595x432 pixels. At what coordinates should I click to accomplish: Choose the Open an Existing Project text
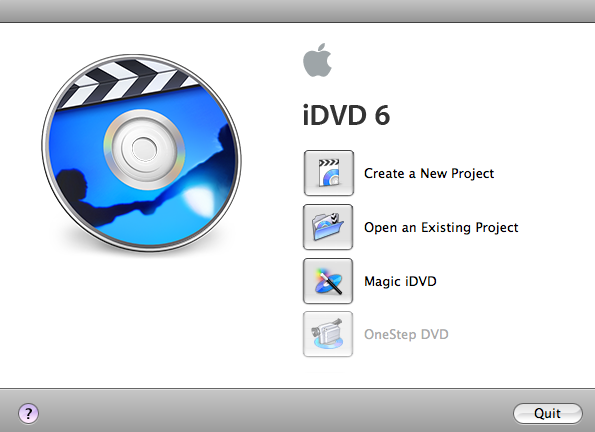[x=441, y=227]
